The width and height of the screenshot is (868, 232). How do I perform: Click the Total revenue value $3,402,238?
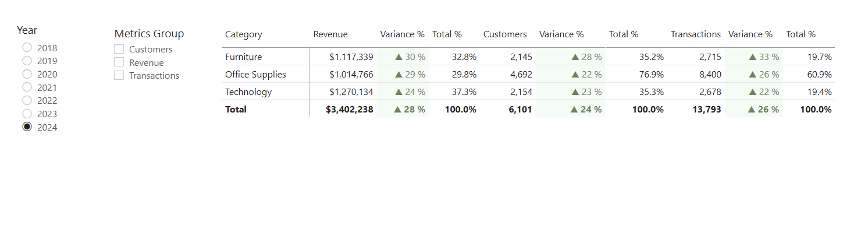(x=350, y=109)
